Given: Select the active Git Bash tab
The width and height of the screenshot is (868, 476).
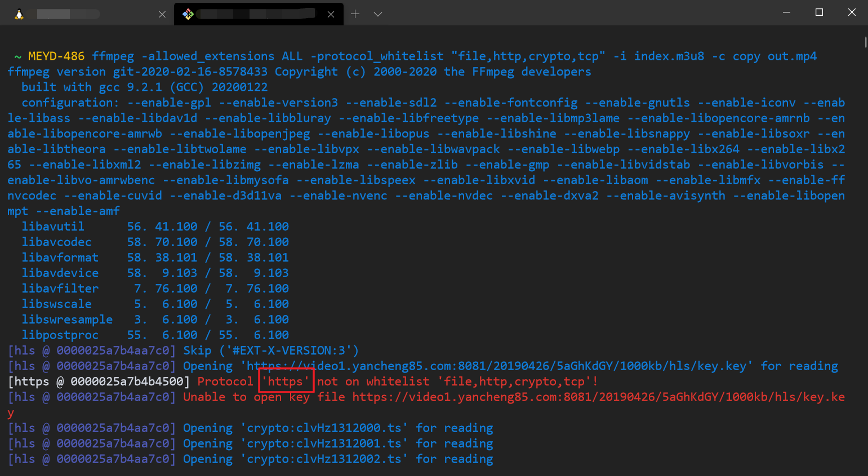Looking at the screenshot, I should click(x=259, y=14).
